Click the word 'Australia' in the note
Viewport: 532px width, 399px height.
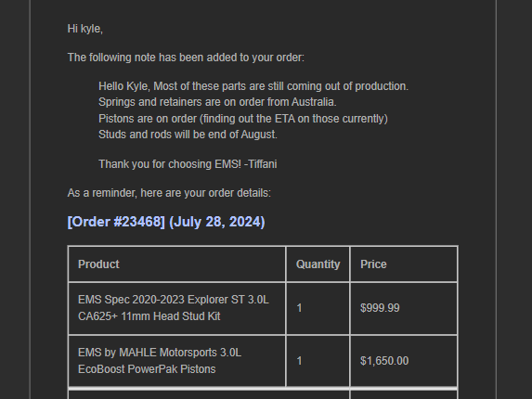(x=314, y=102)
